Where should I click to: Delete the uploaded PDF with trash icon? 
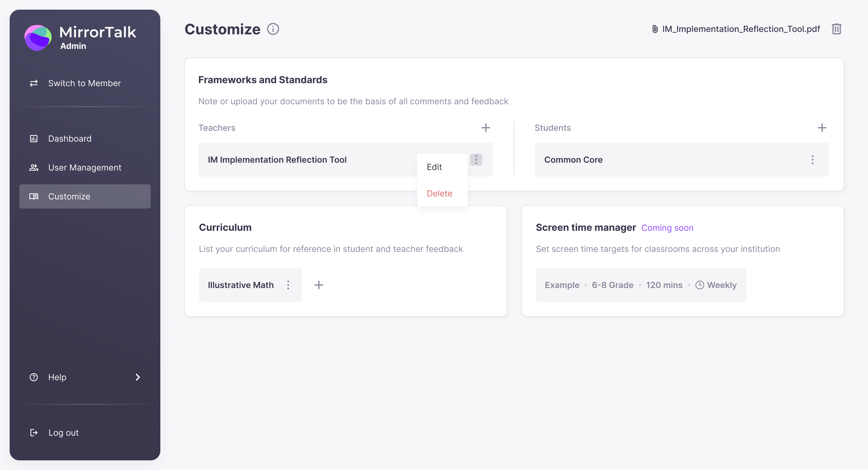tap(836, 29)
